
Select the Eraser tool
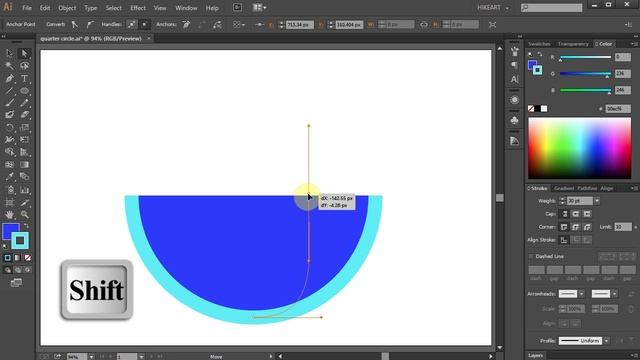point(24,115)
